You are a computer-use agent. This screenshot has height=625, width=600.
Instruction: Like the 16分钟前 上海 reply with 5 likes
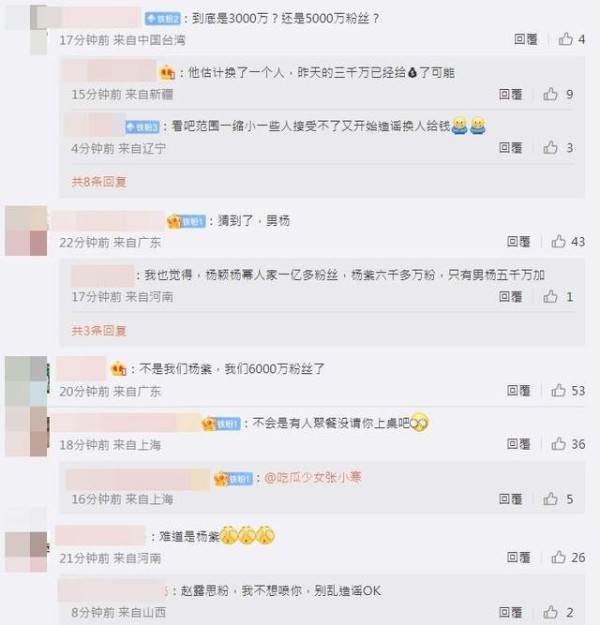(550, 499)
